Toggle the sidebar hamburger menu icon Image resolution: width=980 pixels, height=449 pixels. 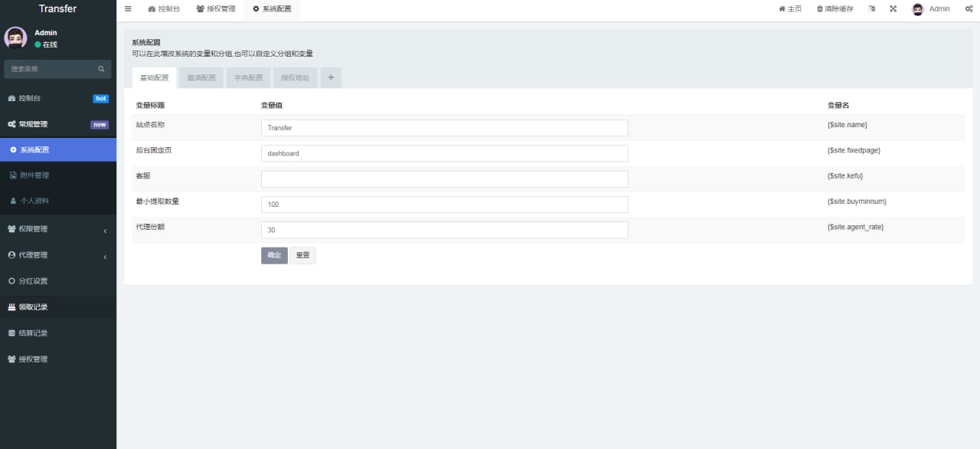[128, 8]
